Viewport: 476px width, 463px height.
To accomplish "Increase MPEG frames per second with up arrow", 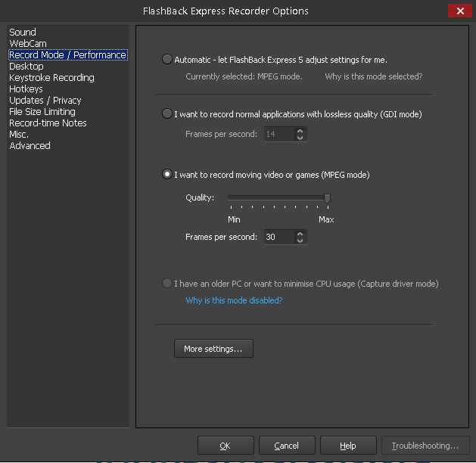I will click(300, 234).
